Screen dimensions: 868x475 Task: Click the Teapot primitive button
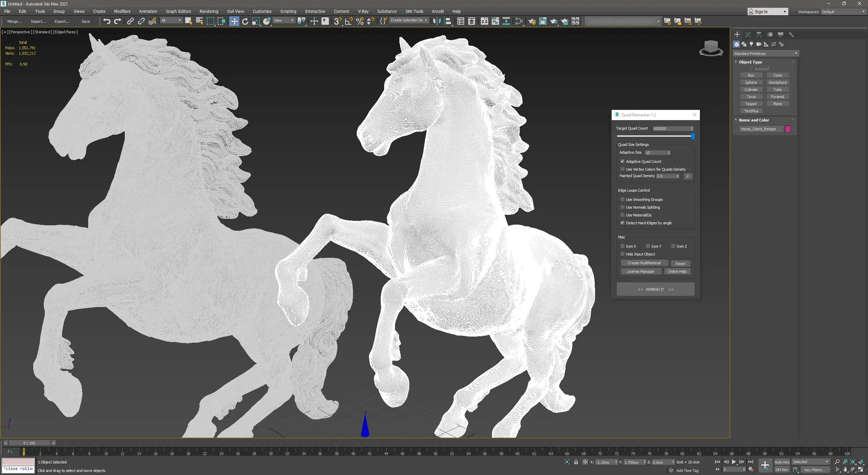(x=751, y=104)
